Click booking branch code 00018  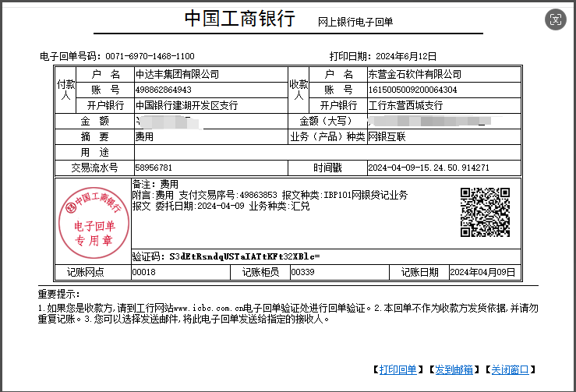[x=143, y=272]
